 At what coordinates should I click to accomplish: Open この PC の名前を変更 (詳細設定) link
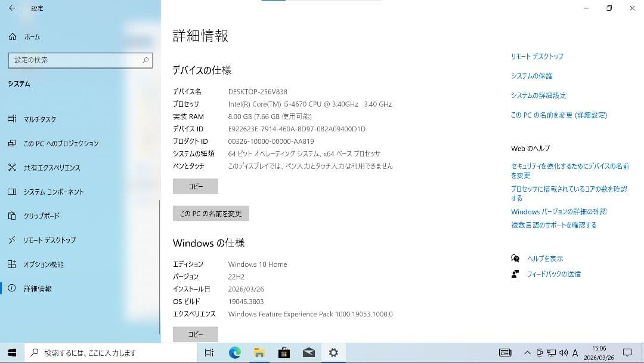[x=559, y=115]
